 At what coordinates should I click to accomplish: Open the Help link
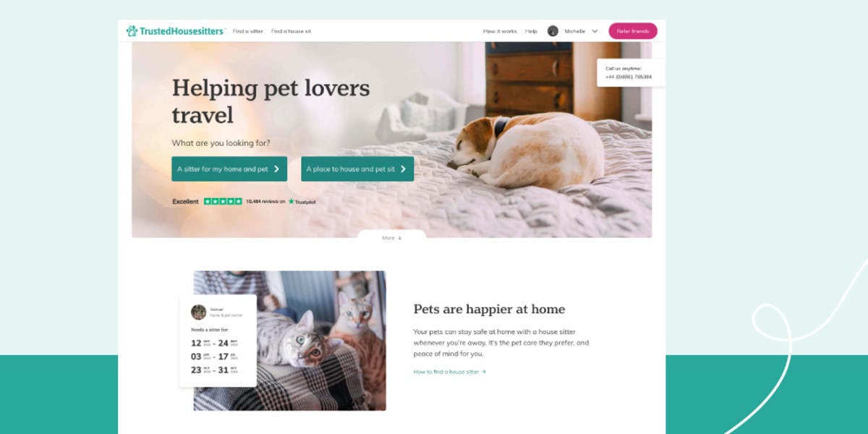(x=531, y=31)
